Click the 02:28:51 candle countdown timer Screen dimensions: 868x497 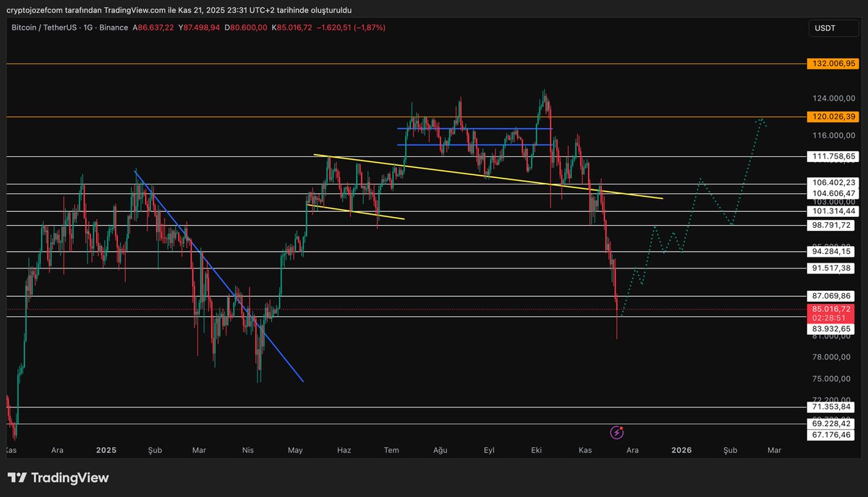(x=830, y=318)
